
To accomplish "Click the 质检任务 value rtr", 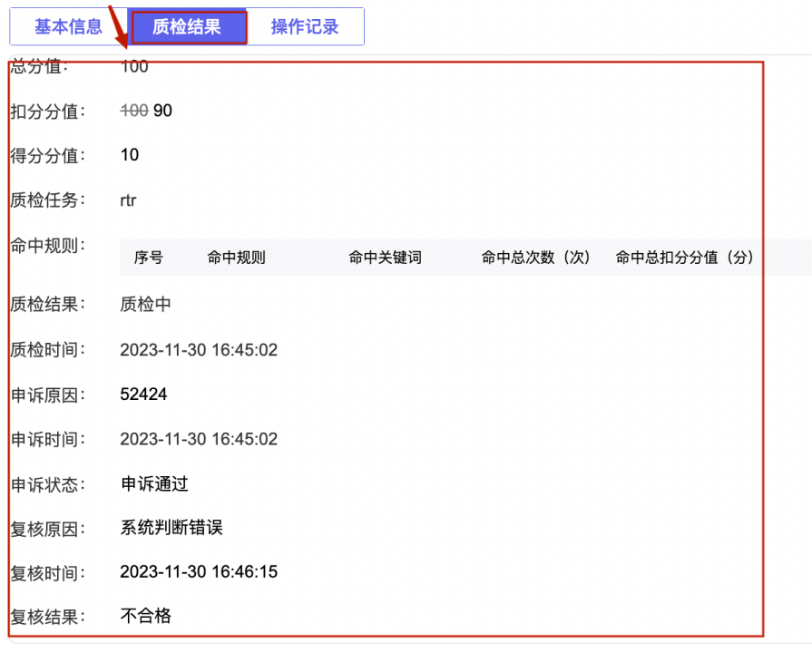I will [128, 200].
